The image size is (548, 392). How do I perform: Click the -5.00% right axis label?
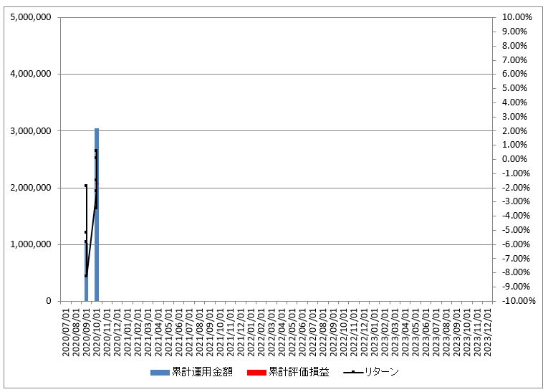517,230
